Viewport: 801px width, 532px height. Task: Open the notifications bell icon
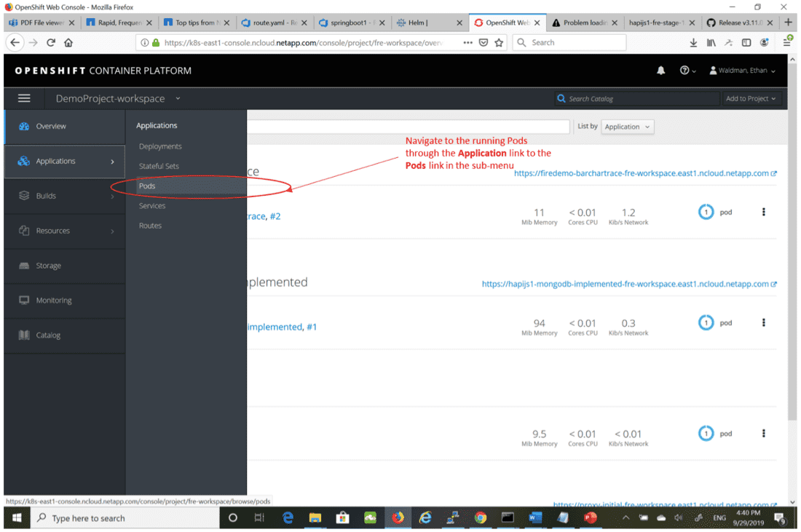pyautogui.click(x=660, y=71)
